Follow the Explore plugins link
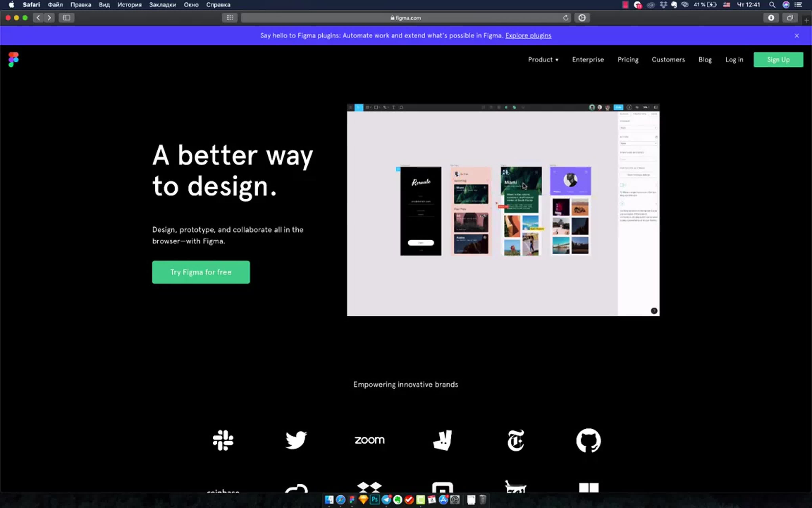This screenshot has height=508, width=812. (528, 36)
